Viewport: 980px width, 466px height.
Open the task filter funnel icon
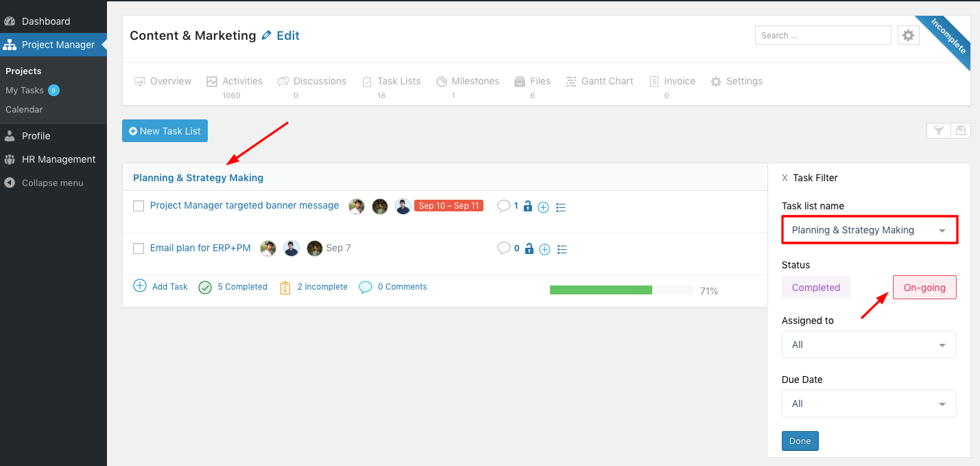(x=938, y=130)
